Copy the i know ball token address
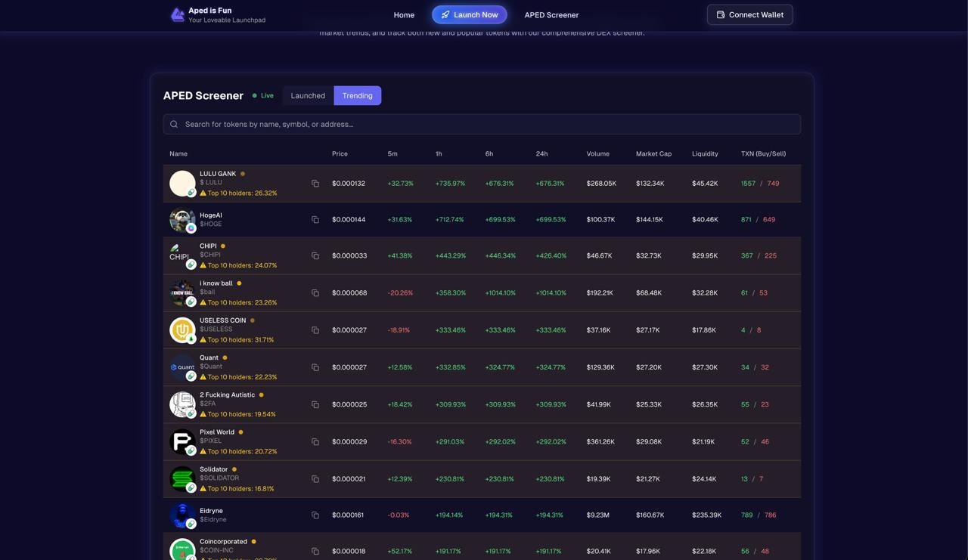 tap(315, 293)
